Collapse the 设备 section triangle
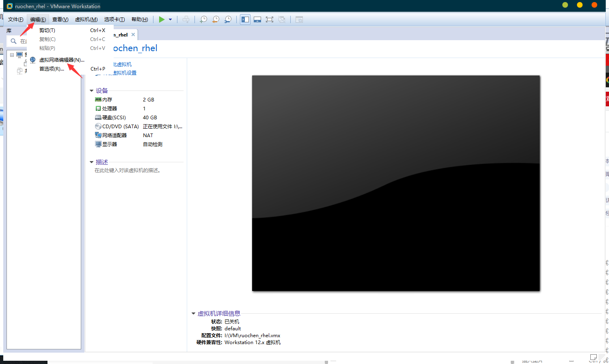Screen dimensions: 609x364 (92, 91)
